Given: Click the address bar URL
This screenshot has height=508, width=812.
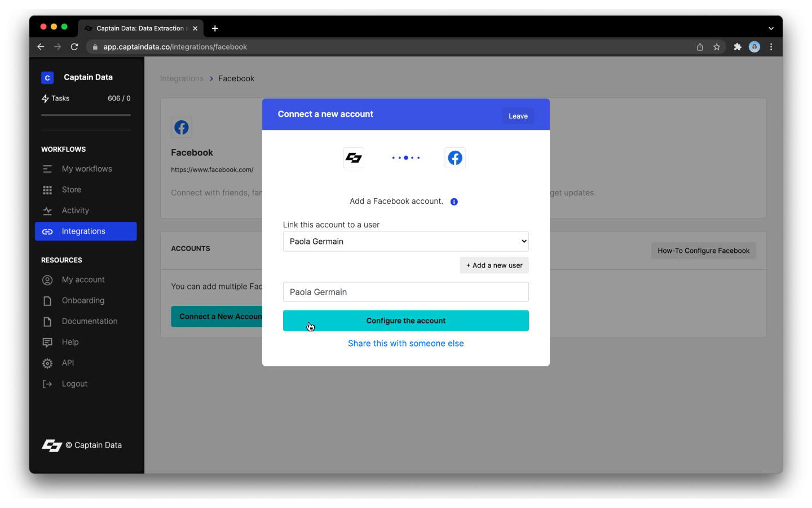Looking at the screenshot, I should coord(175,47).
